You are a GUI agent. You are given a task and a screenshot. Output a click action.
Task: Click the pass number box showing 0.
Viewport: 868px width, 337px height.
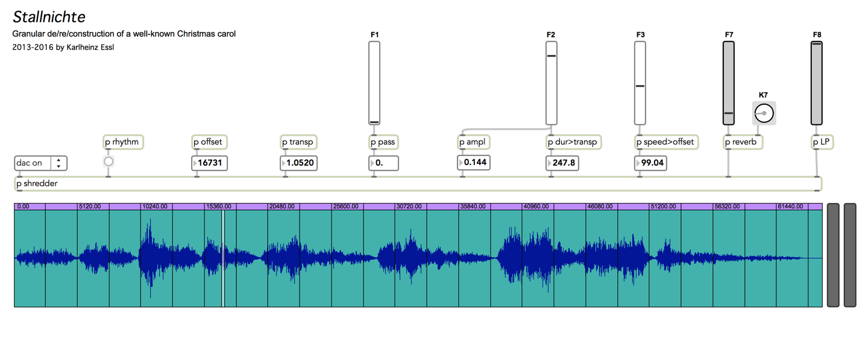(384, 163)
